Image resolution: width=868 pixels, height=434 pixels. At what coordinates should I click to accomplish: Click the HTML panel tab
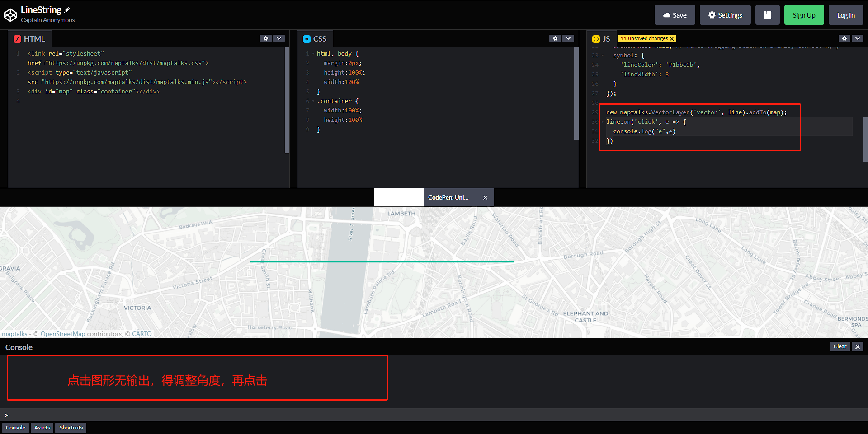[29, 39]
